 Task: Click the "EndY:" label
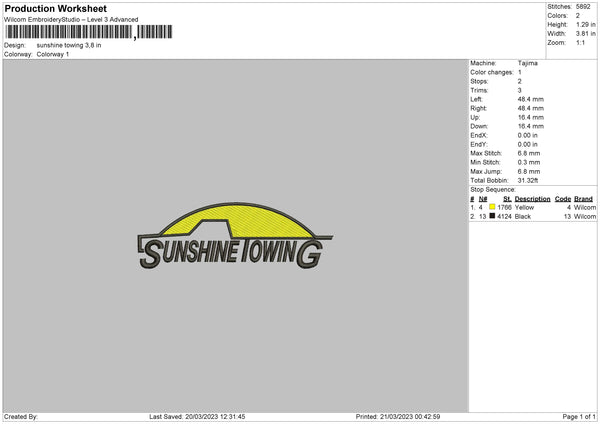point(479,144)
